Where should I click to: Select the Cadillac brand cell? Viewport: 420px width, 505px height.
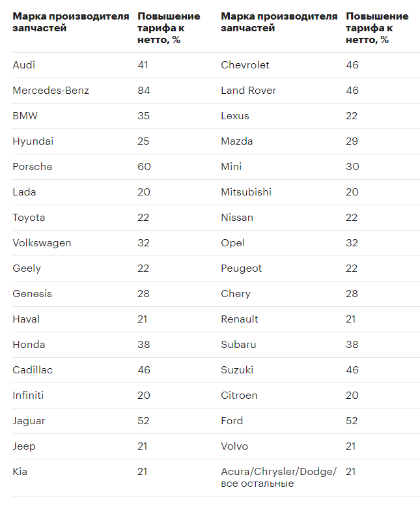coord(33,370)
